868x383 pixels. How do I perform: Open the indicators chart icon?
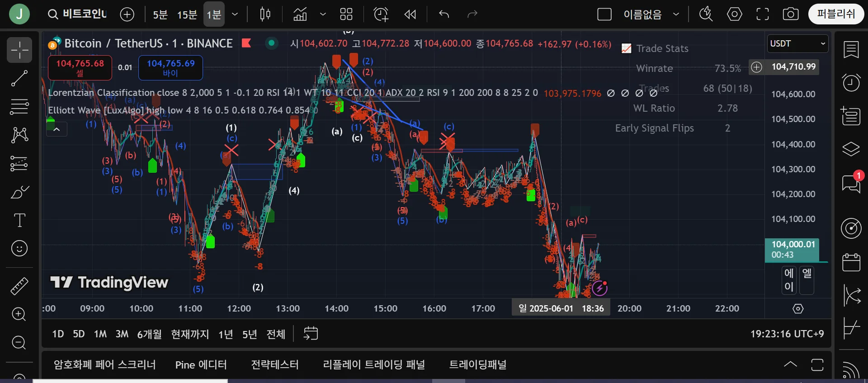(x=300, y=14)
